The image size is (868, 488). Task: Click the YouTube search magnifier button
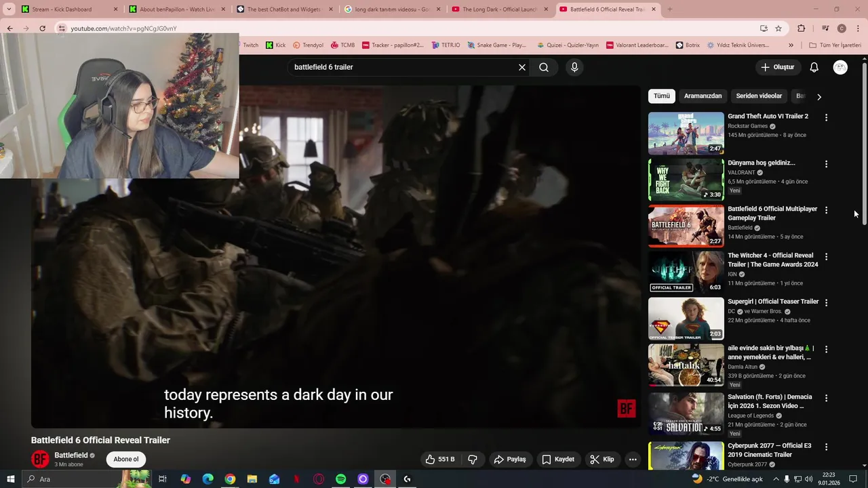point(544,67)
